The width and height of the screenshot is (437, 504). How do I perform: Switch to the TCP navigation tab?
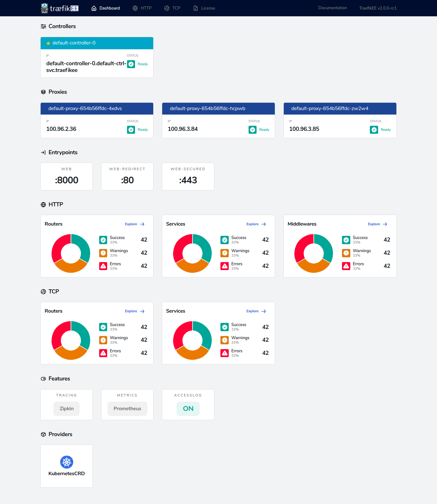(172, 8)
